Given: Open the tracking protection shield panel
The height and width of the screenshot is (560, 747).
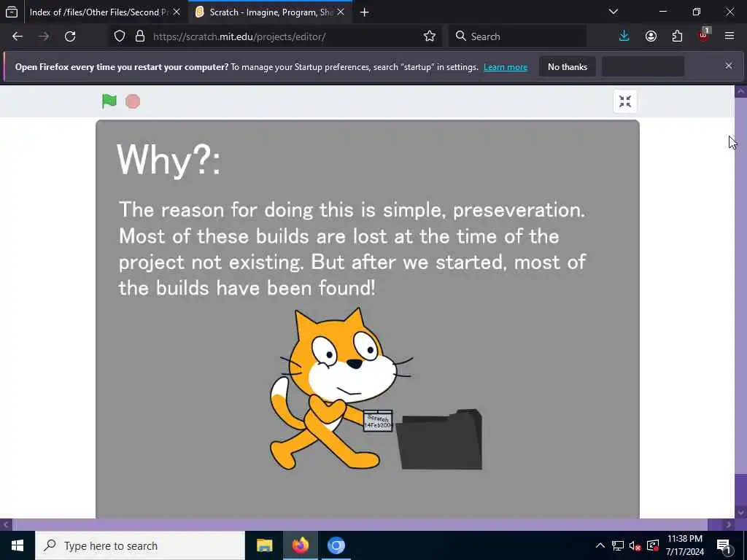Looking at the screenshot, I should click(x=120, y=36).
